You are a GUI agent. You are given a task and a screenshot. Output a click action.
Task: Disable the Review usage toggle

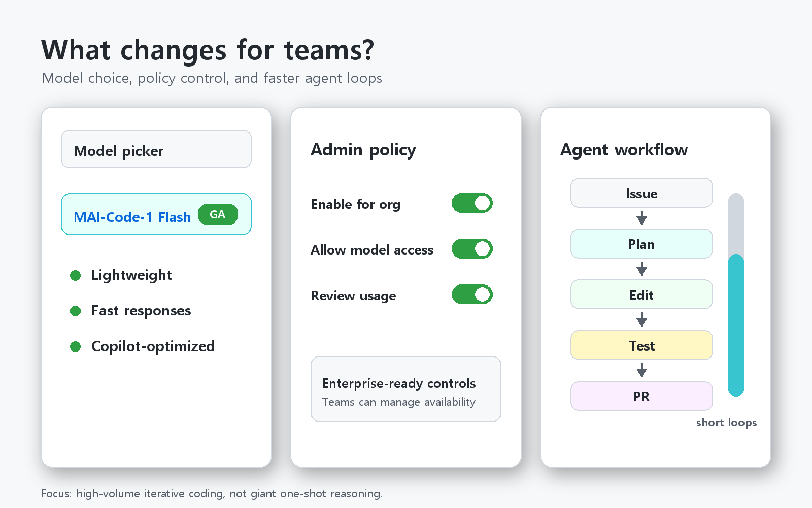point(472,295)
